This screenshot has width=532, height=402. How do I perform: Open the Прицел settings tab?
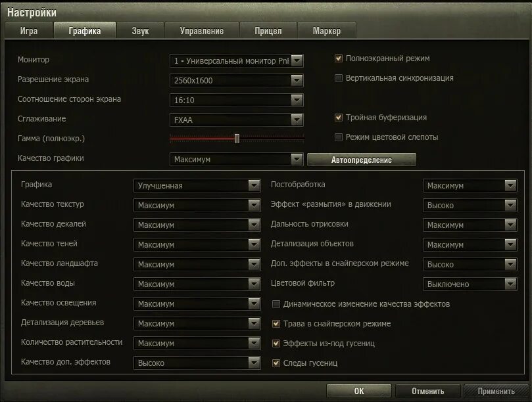(x=268, y=30)
